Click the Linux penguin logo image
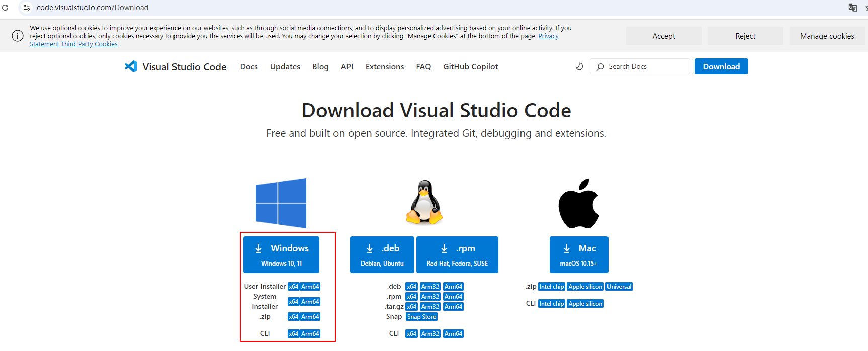Viewport: 868px width, 351px height. [x=424, y=202]
